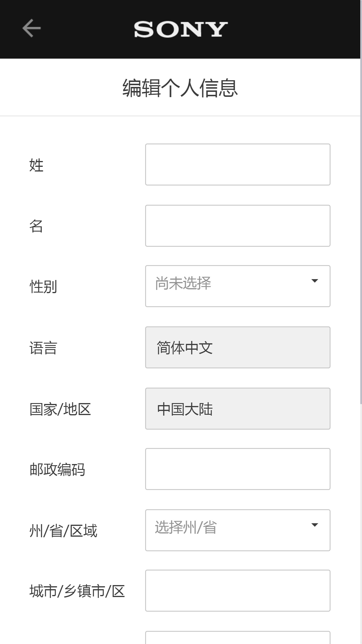Viewport: 362px width, 644px height.
Task: Click the 中国大陆 country field
Action: point(237,408)
